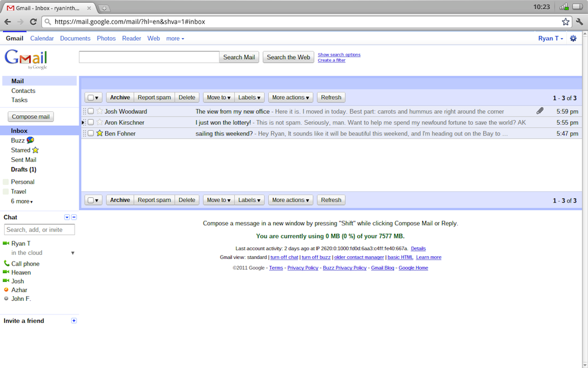Viewport: 588px width, 368px height.
Task: Click the Call phone icon in chat
Action: pos(6,264)
